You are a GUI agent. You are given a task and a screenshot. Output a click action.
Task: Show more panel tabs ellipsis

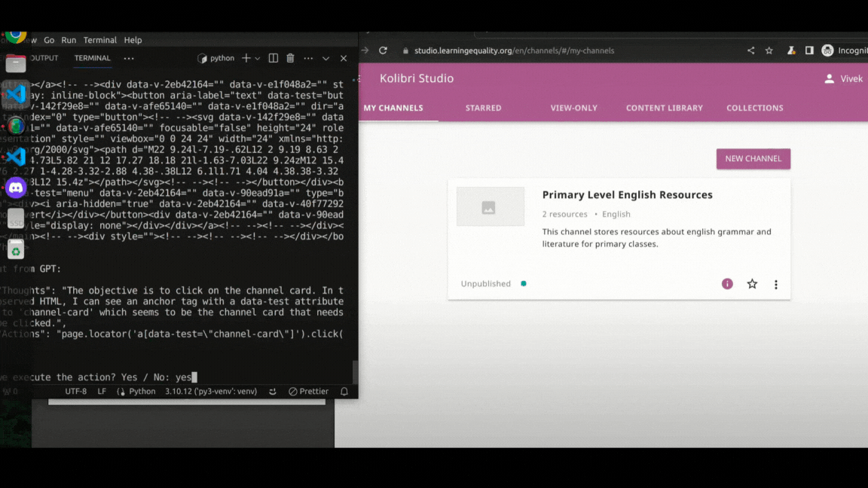[128, 58]
